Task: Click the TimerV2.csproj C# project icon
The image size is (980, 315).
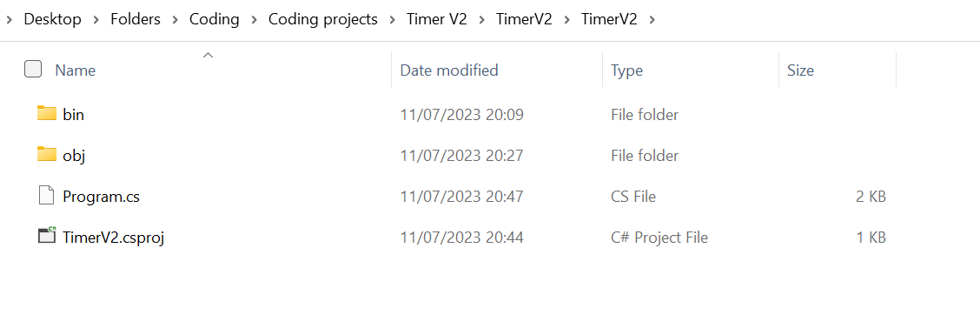Action: click(47, 236)
